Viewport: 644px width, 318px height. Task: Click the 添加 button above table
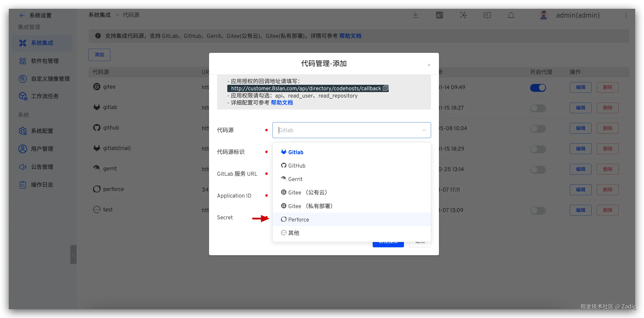pos(99,55)
